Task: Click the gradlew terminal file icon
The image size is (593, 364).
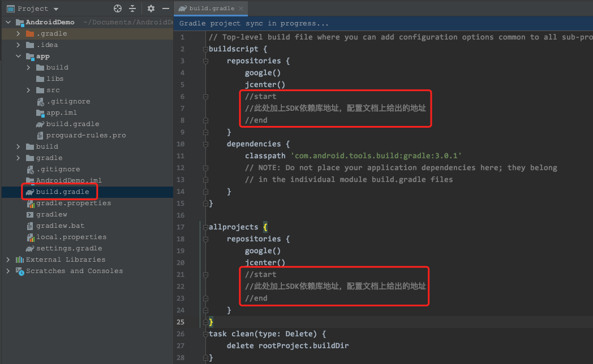Action: pyautogui.click(x=30, y=214)
